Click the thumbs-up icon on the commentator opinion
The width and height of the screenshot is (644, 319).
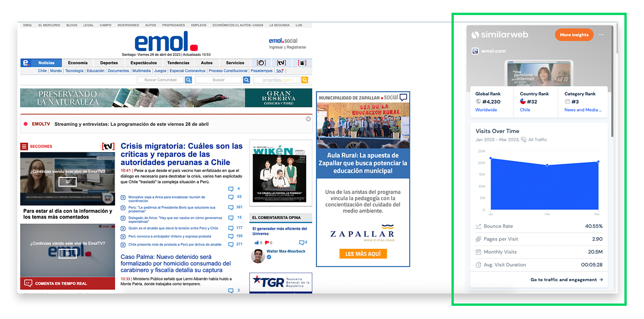tap(257, 243)
